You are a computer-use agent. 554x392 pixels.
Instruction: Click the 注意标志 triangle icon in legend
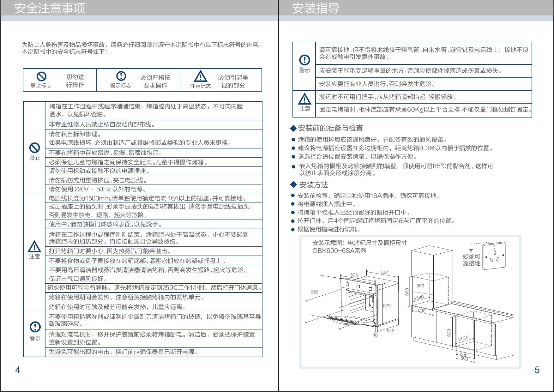tap(200, 76)
